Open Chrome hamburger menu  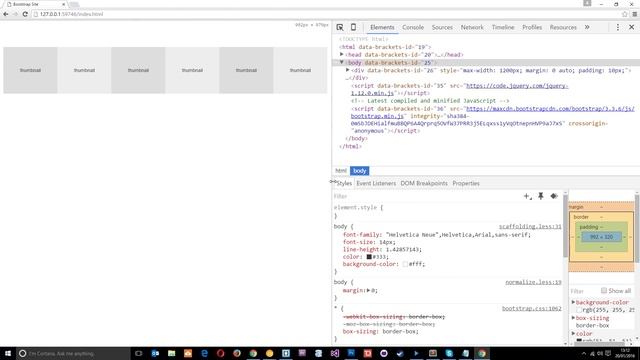click(634, 14)
